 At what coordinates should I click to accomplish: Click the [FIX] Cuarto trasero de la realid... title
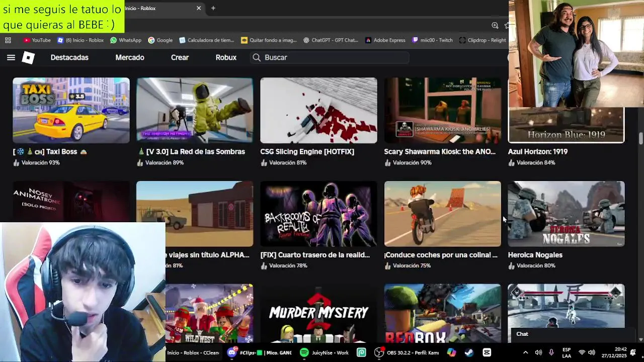point(315,255)
